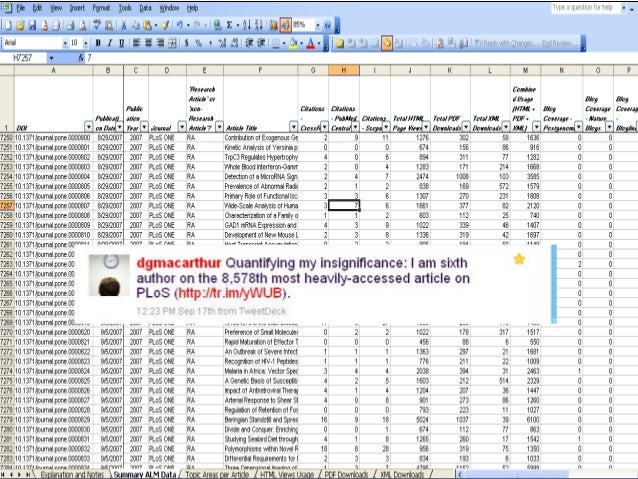The height and width of the screenshot is (479, 638).
Task: Apply Currency style with dollar icon
Action: point(186,43)
